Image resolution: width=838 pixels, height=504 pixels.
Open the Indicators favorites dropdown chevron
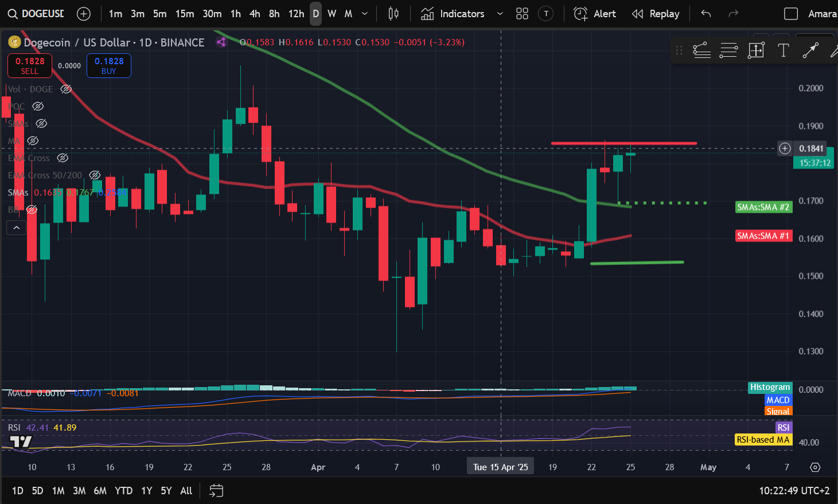pos(500,14)
